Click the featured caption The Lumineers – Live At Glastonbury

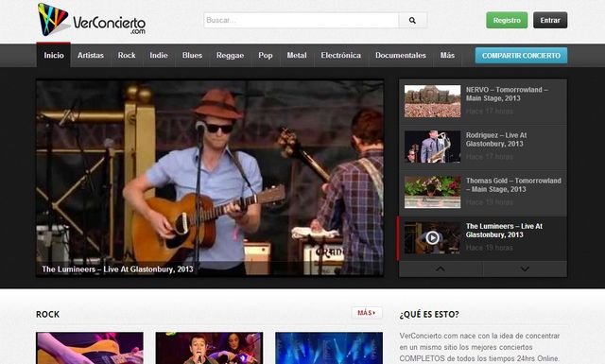117,269
